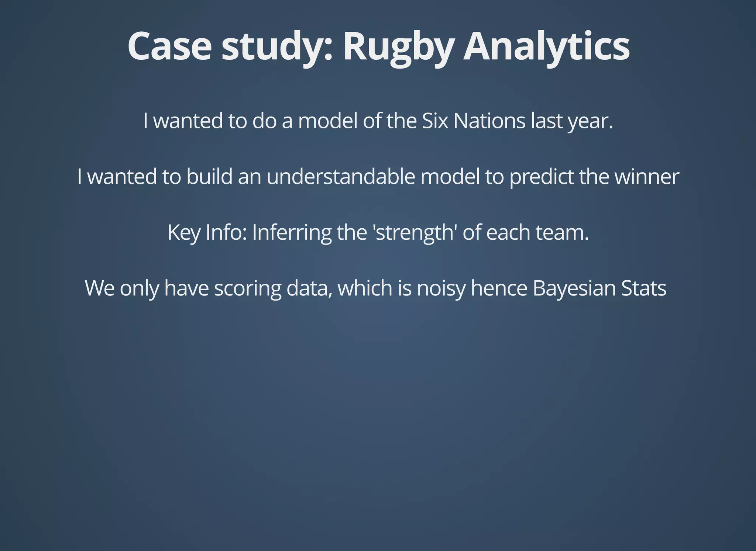
Task: Click the words 'Six Nations'
Action: pyautogui.click(x=473, y=121)
